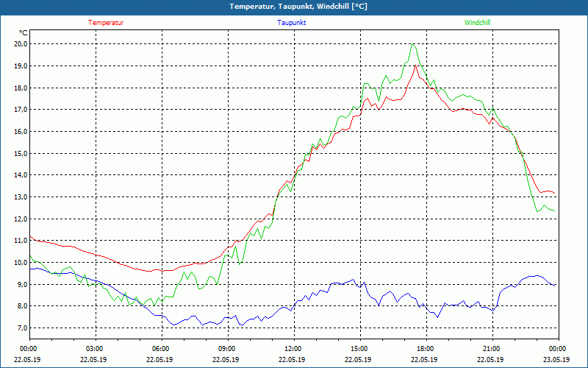Select the 16,0 y-axis value
This screenshot has width=588, height=368.
(21, 132)
